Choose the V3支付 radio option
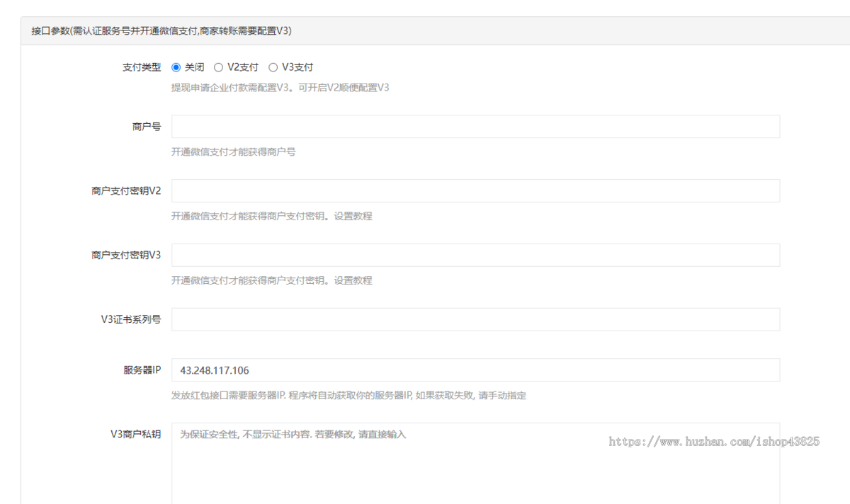850x504 pixels. click(x=273, y=68)
